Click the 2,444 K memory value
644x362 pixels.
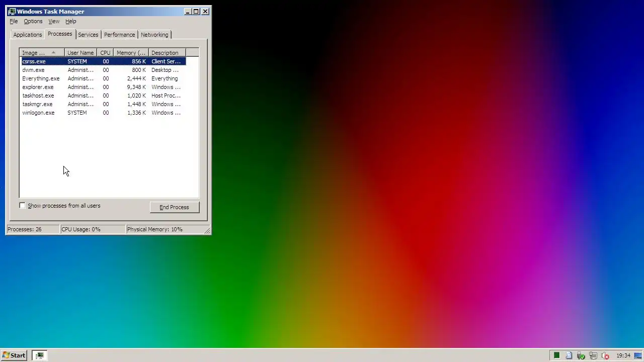136,78
